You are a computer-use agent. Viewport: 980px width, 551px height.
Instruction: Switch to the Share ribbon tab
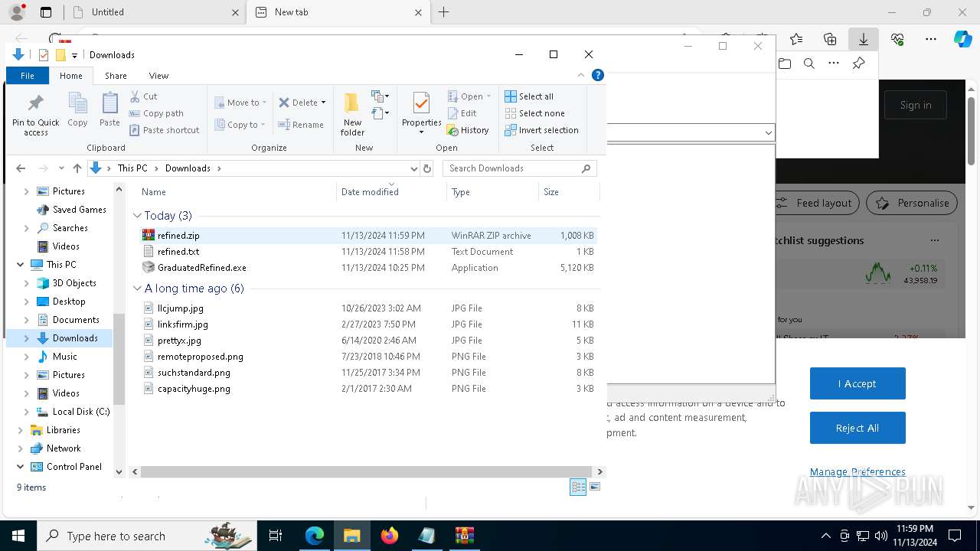pyautogui.click(x=116, y=76)
